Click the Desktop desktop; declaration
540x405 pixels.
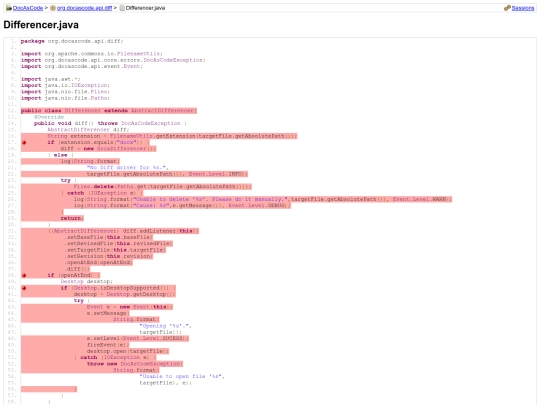pos(86,281)
